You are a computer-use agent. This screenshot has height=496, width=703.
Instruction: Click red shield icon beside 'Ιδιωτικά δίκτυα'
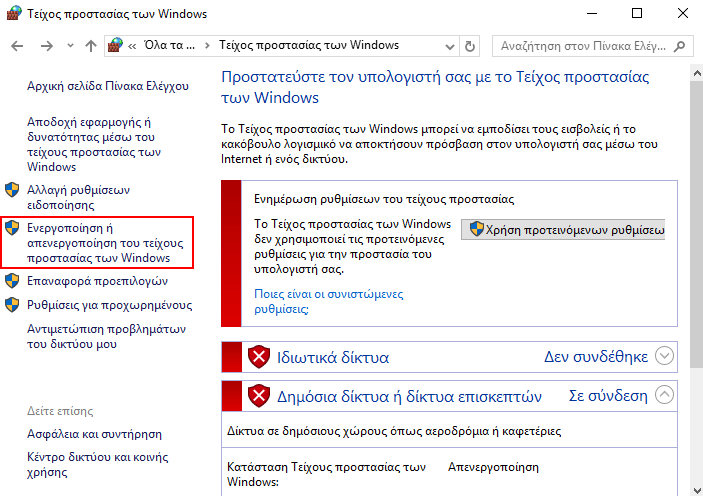tap(259, 357)
